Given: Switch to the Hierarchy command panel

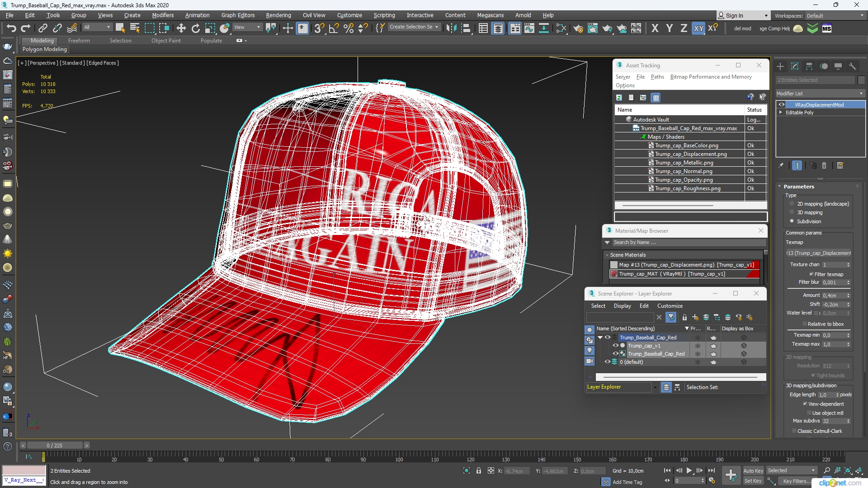Looking at the screenshot, I should [809, 66].
